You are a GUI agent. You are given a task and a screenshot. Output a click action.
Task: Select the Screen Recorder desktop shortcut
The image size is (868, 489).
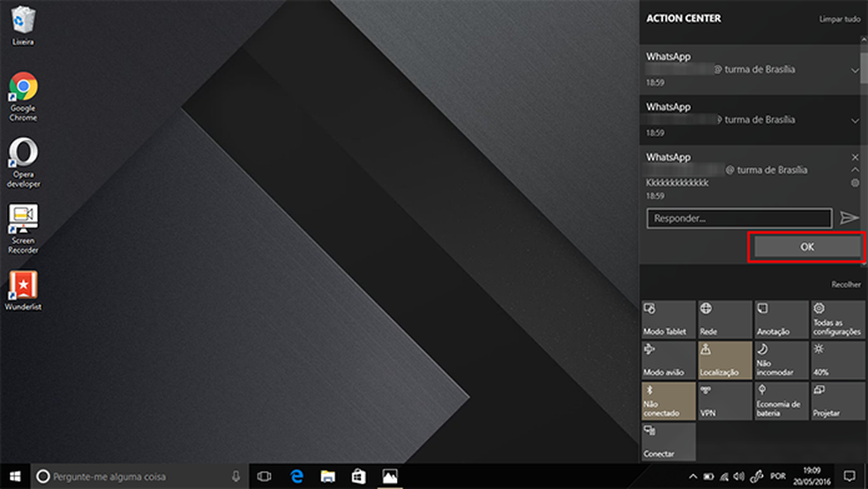23,229
